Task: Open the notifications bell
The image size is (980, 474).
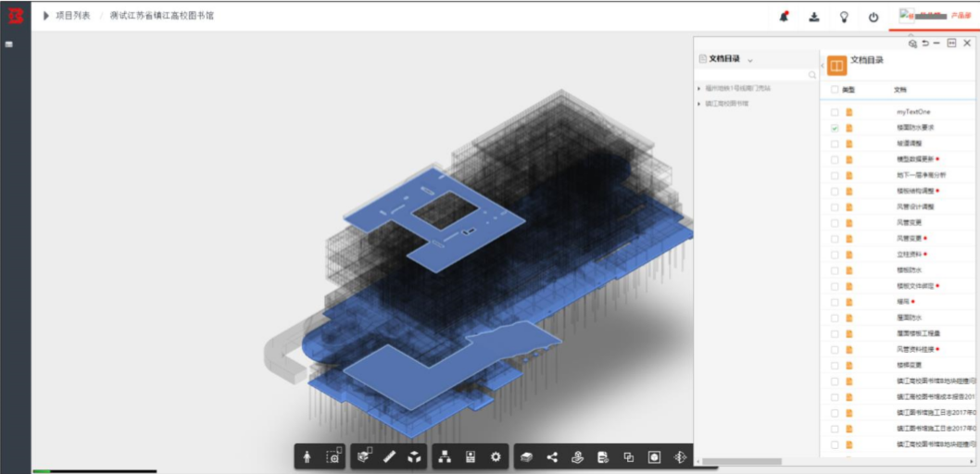Action: coord(784,17)
